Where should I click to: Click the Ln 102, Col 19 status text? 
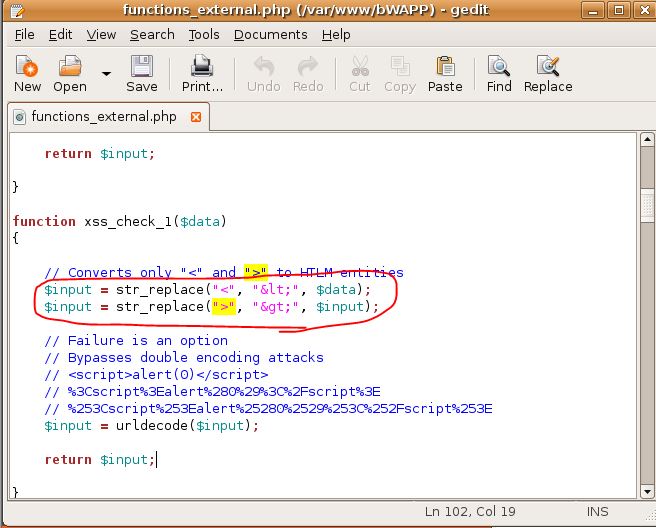[470, 512]
